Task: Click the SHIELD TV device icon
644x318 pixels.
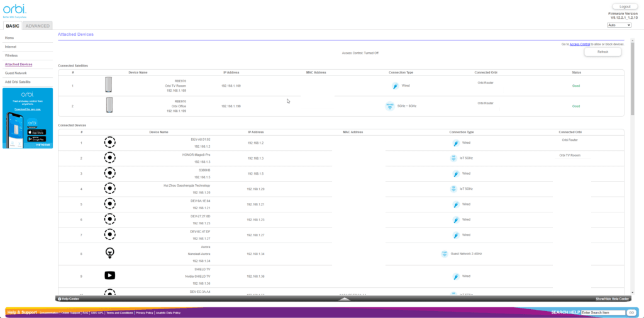Action: [109, 275]
